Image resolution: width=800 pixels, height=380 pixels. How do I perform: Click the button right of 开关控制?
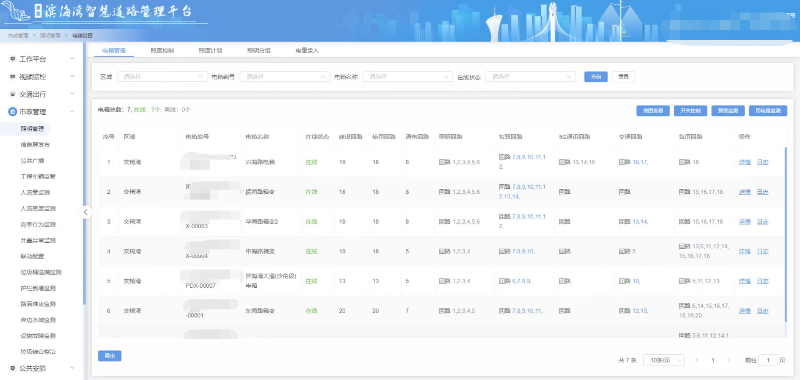(728, 111)
